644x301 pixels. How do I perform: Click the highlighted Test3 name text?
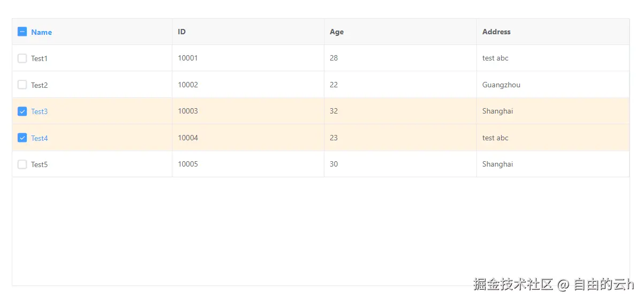pos(39,111)
